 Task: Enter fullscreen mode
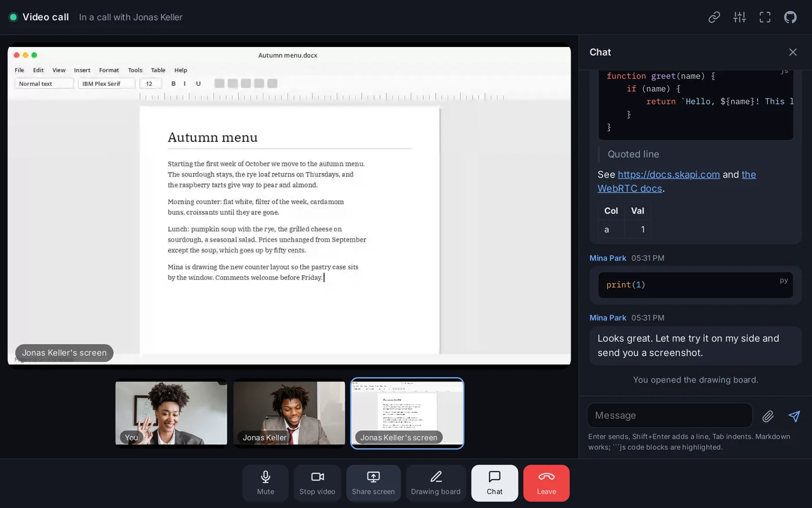[765, 17]
